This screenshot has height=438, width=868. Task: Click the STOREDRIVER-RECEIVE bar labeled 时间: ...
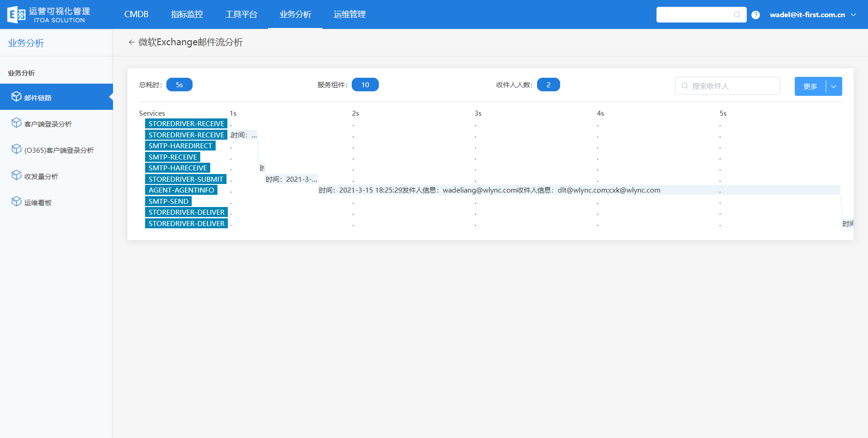pyautogui.click(x=244, y=135)
